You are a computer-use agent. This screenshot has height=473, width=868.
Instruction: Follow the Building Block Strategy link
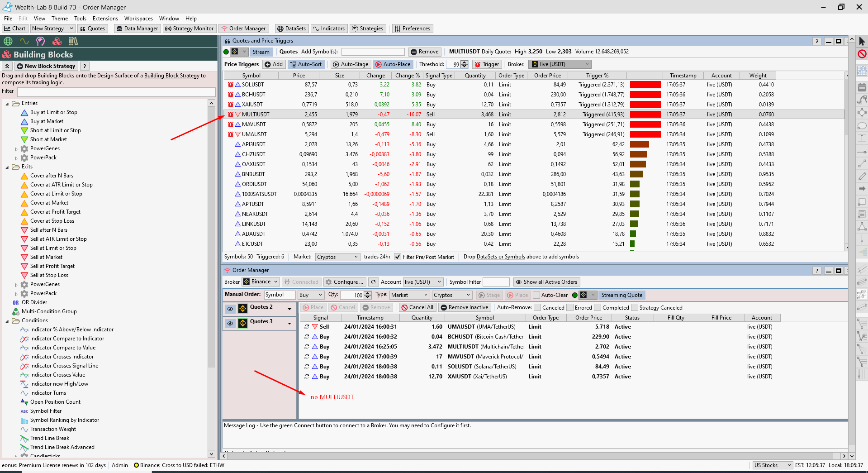click(172, 76)
